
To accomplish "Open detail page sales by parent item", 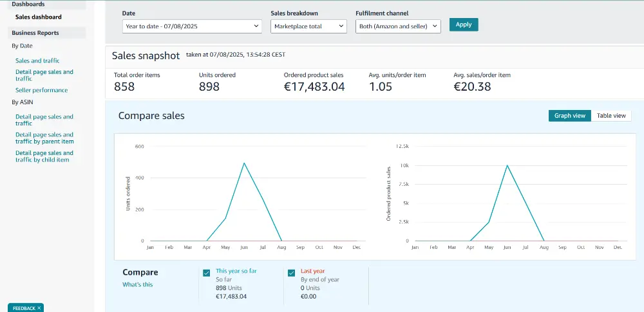I will point(45,138).
